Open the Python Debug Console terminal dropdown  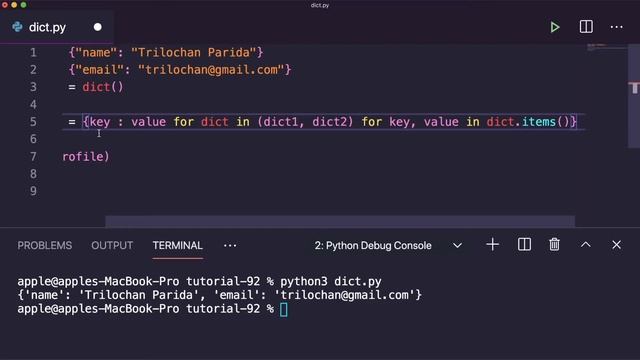coord(388,245)
